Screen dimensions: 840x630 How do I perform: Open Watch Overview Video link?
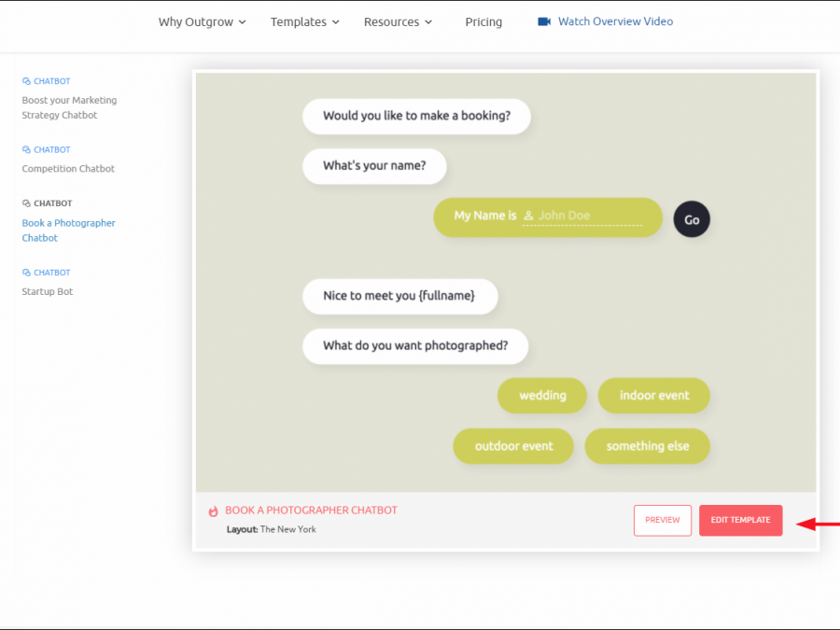pos(615,21)
